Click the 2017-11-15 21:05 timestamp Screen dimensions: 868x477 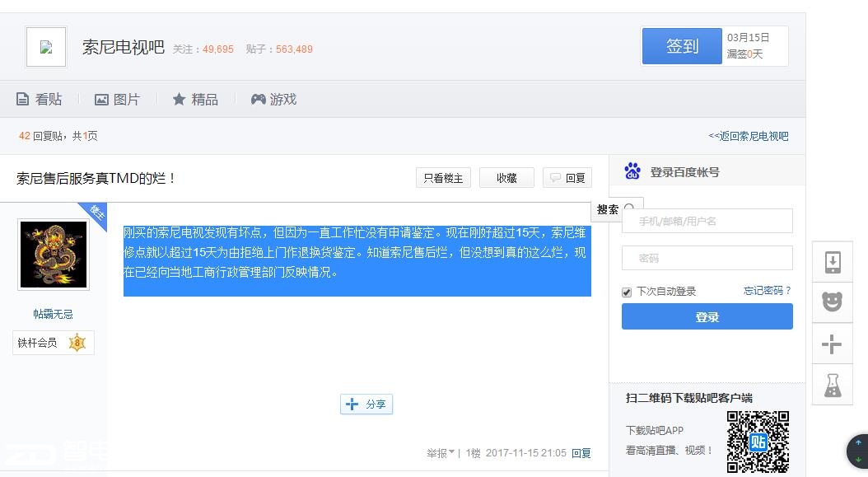pos(526,453)
